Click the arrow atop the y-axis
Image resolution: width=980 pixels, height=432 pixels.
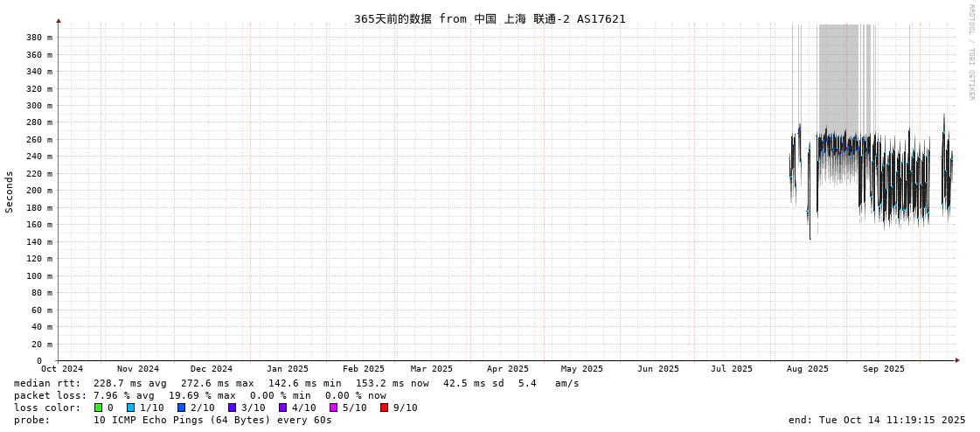(x=59, y=20)
